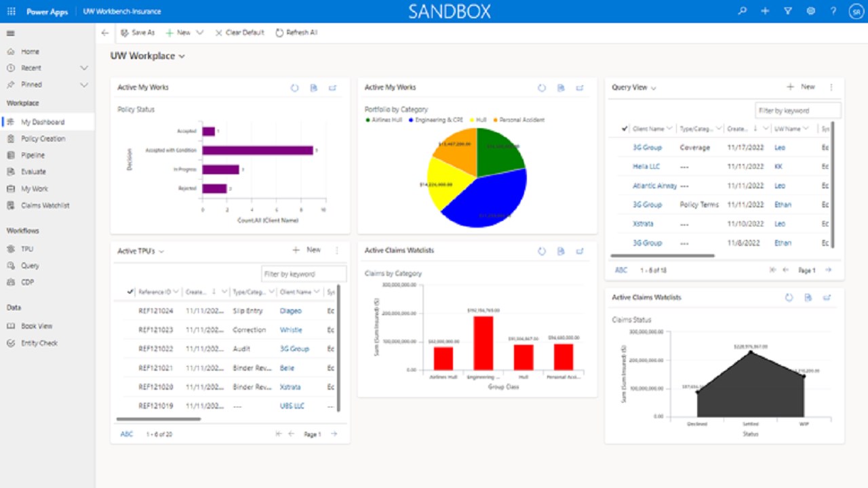The image size is (868, 488).
Task: Select all rows in Query View grid
Action: pyautogui.click(x=624, y=128)
